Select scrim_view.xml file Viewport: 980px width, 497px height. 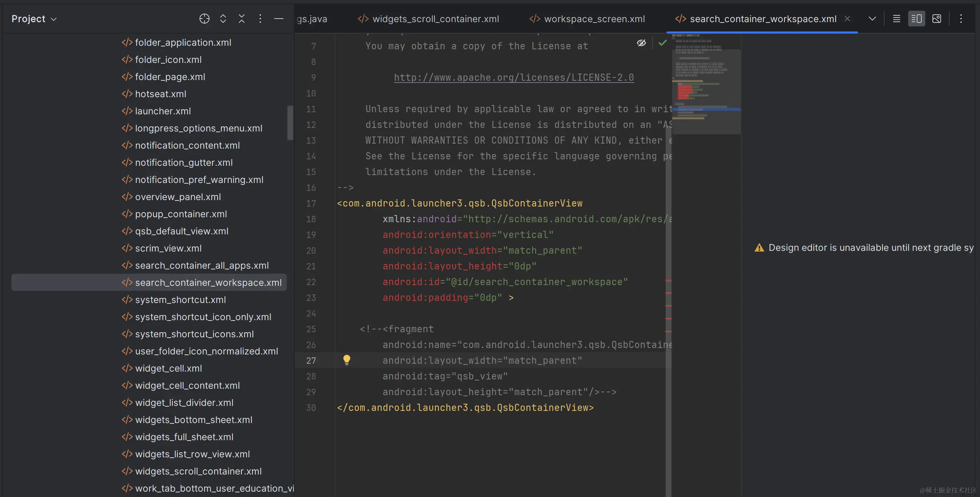161,248
